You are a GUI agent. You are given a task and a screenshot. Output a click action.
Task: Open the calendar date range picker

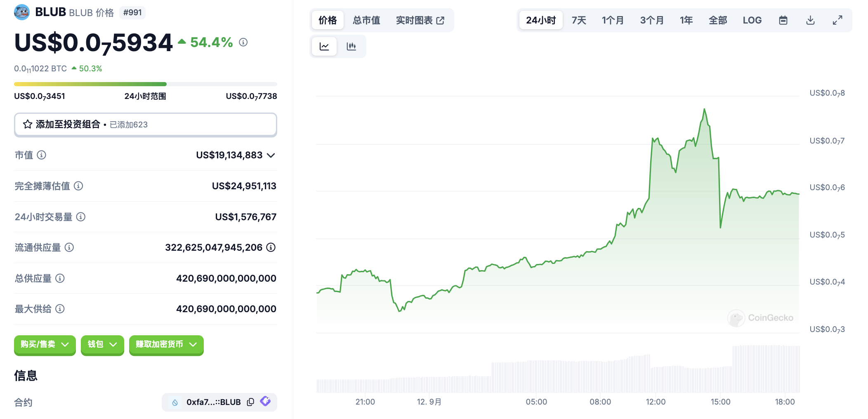pyautogui.click(x=783, y=20)
